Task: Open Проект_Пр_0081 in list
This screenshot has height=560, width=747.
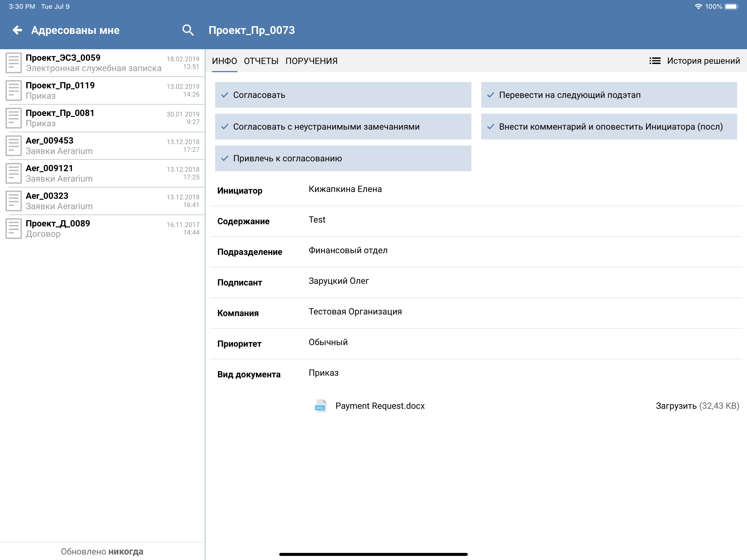Action: point(102,119)
